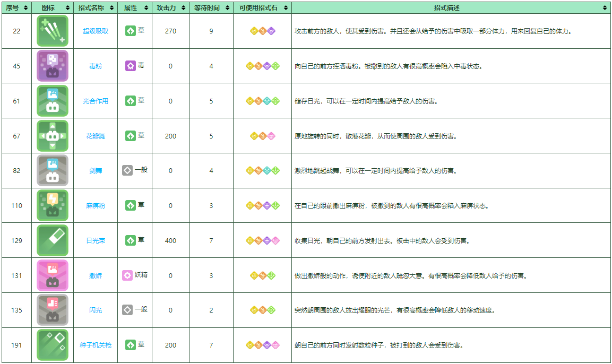Click the 光合作用 move icon

(53, 101)
